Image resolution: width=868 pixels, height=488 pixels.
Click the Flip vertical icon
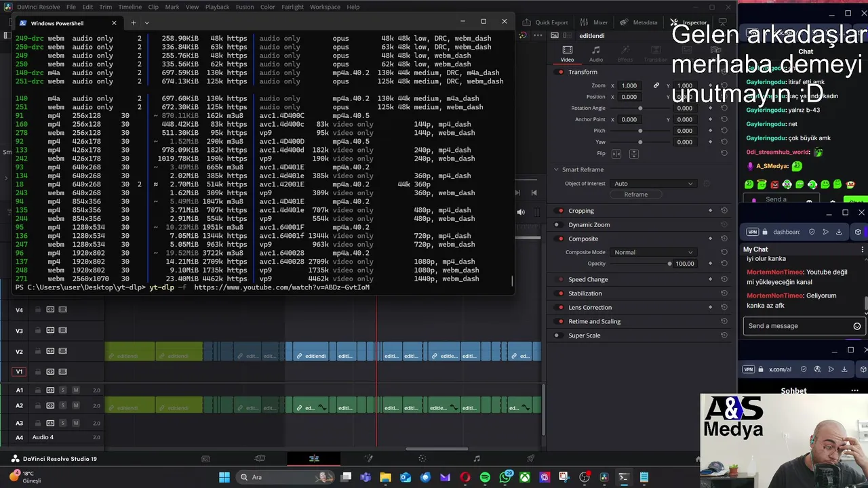click(x=633, y=154)
